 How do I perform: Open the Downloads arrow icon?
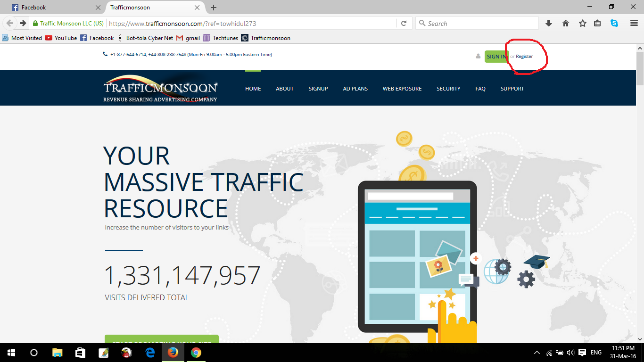click(x=549, y=23)
